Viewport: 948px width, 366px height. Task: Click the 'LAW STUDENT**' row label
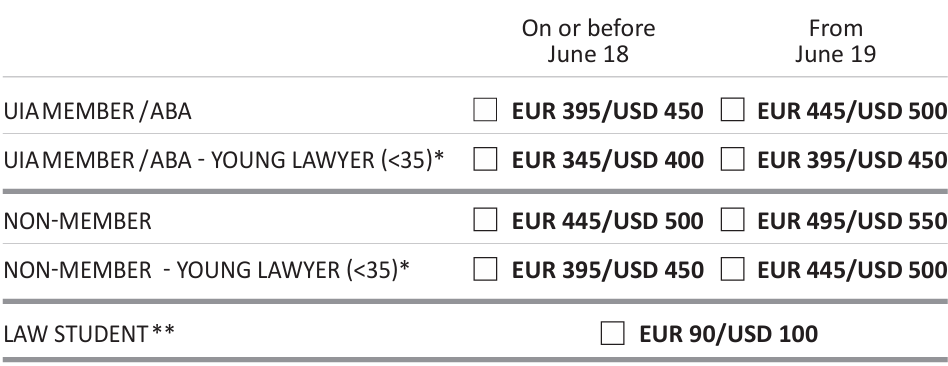pyautogui.click(x=89, y=333)
